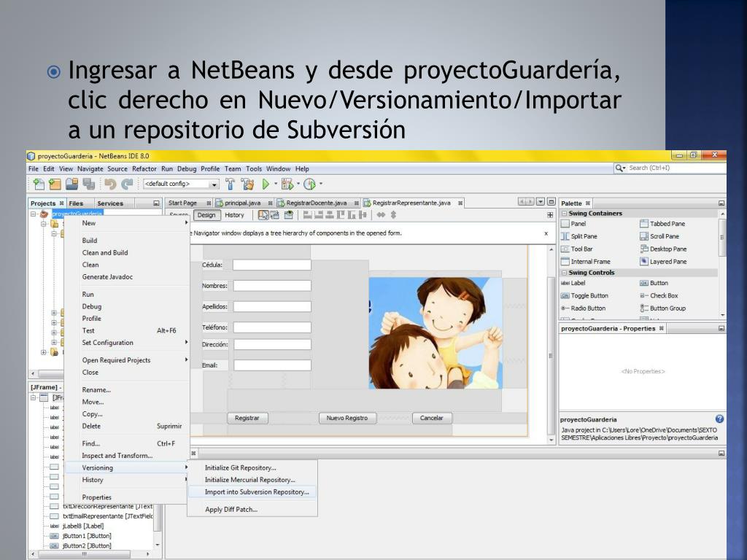This screenshot has height=560, width=747.
Task: Click the green Run Project icon
Action: 266,184
